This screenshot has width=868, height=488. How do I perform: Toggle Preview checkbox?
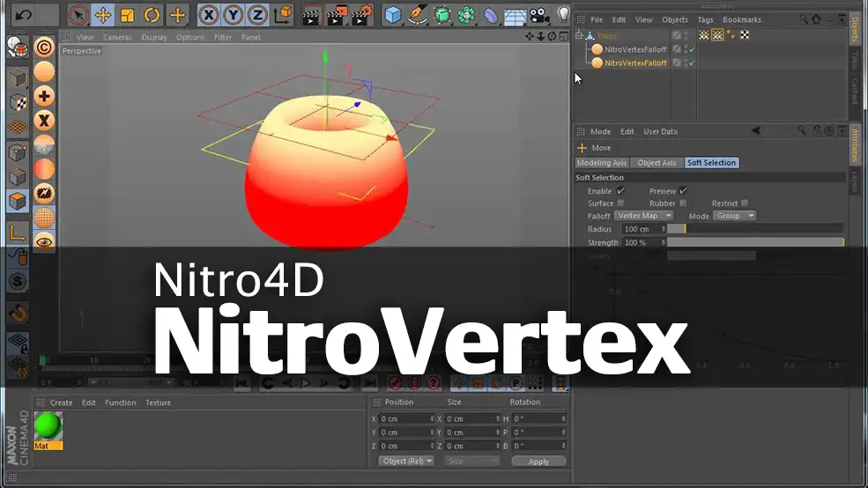(x=683, y=191)
